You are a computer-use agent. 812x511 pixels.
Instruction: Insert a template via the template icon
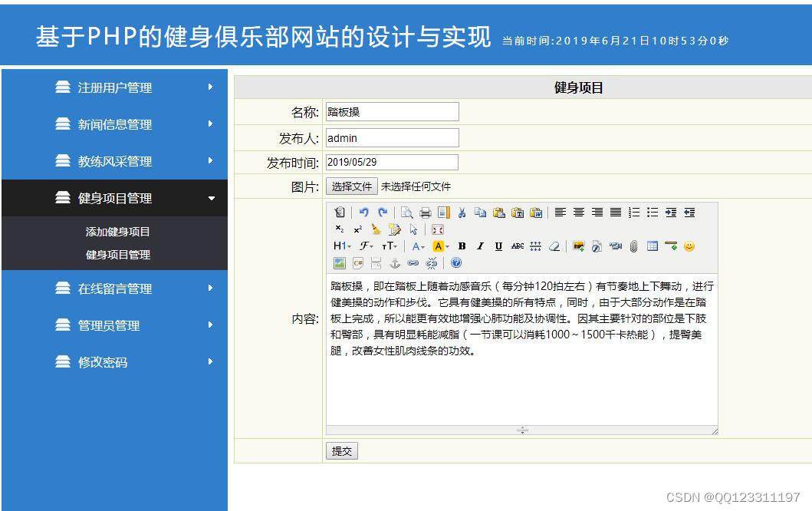(x=444, y=213)
